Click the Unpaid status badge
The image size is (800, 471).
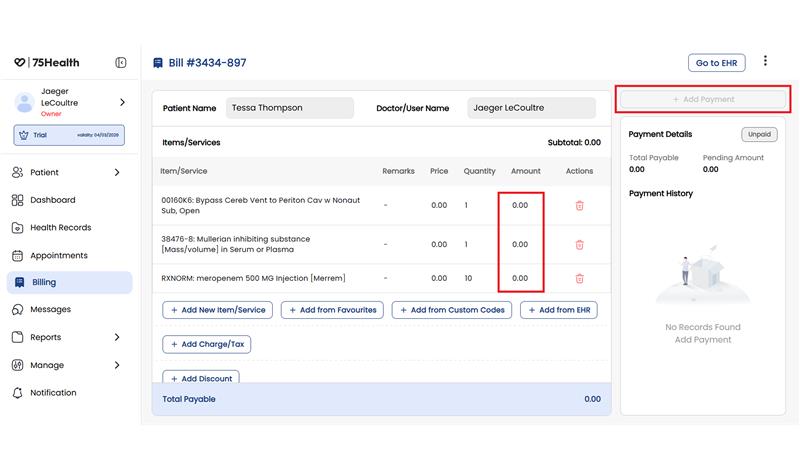[x=759, y=134]
